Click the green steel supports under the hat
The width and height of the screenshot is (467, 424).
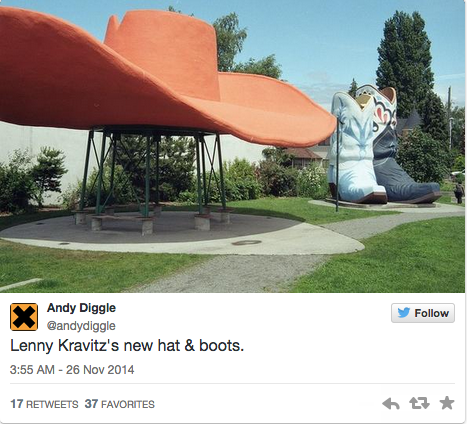153,173
